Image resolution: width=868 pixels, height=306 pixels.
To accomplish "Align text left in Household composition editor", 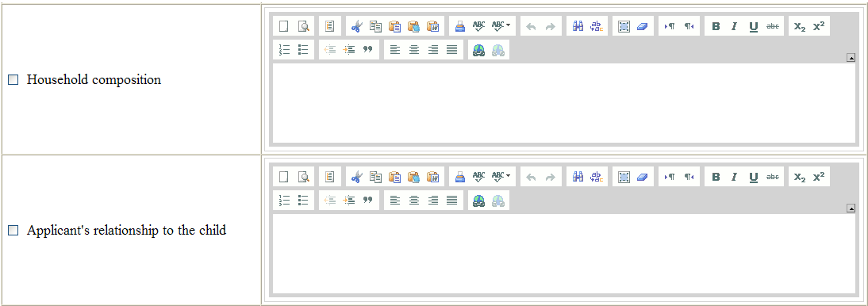I will [x=394, y=49].
